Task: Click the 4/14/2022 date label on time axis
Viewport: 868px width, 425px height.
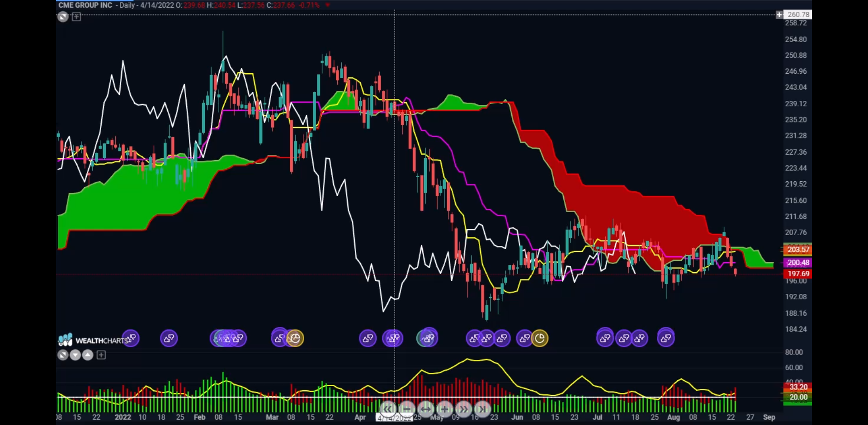Action: (394, 418)
